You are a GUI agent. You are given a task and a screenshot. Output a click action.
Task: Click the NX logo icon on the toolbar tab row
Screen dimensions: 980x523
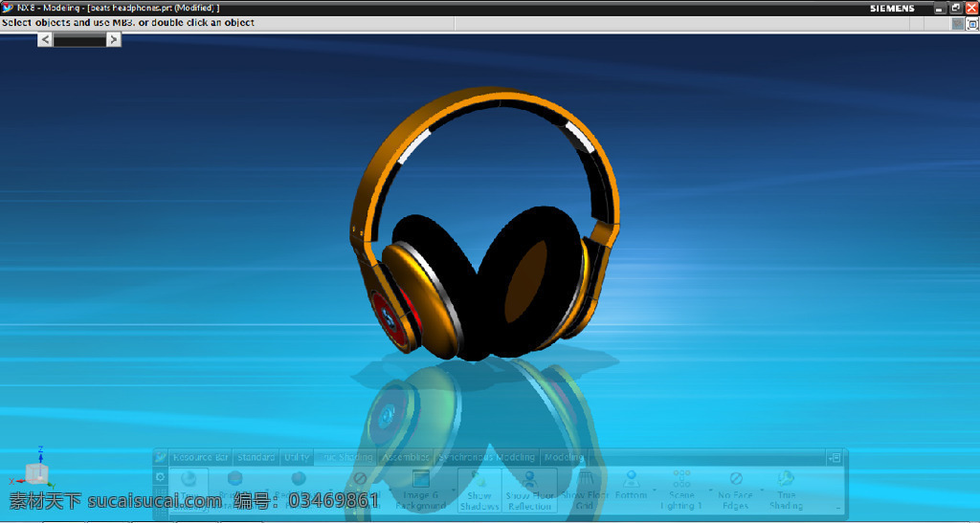point(161,457)
